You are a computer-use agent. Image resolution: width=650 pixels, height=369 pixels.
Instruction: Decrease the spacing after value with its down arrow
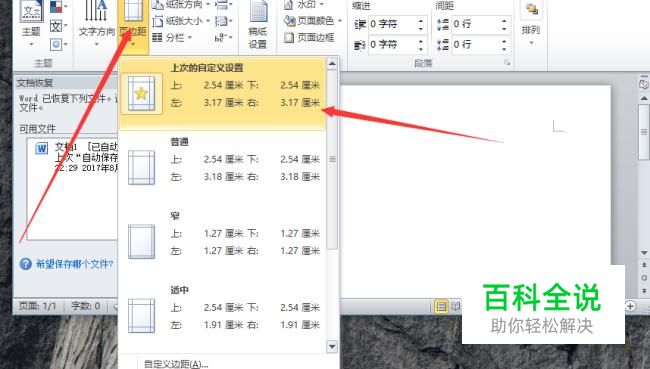click(x=504, y=49)
